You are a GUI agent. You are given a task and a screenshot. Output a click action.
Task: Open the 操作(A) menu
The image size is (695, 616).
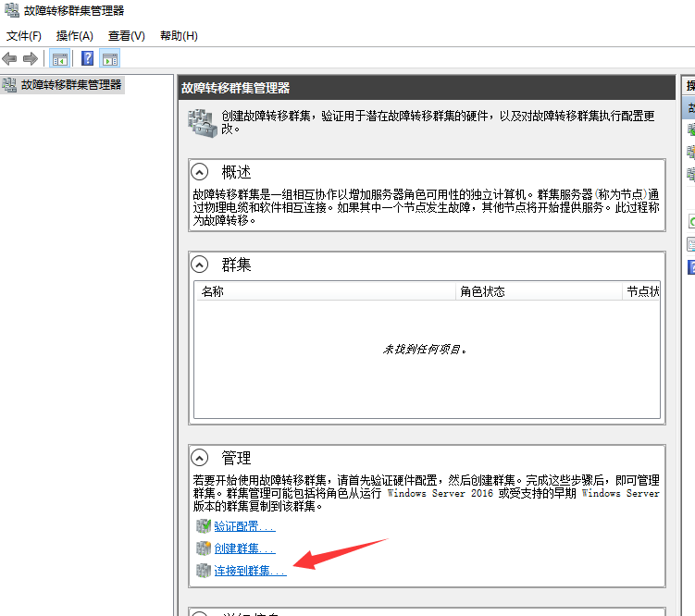click(74, 36)
